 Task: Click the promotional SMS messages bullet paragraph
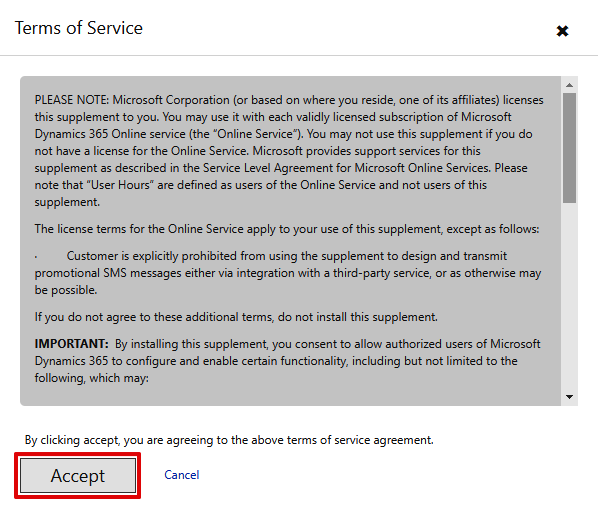click(x=288, y=273)
